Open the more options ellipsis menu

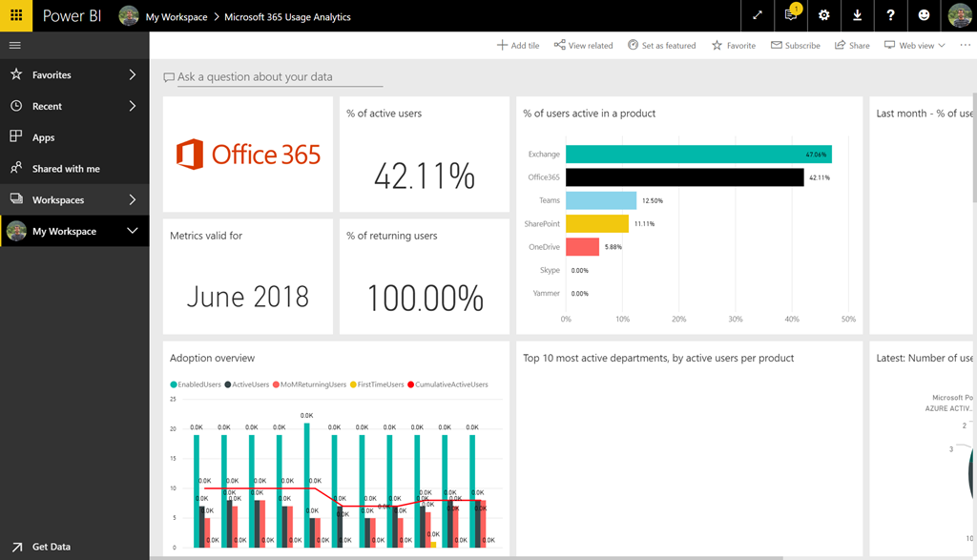point(966,45)
